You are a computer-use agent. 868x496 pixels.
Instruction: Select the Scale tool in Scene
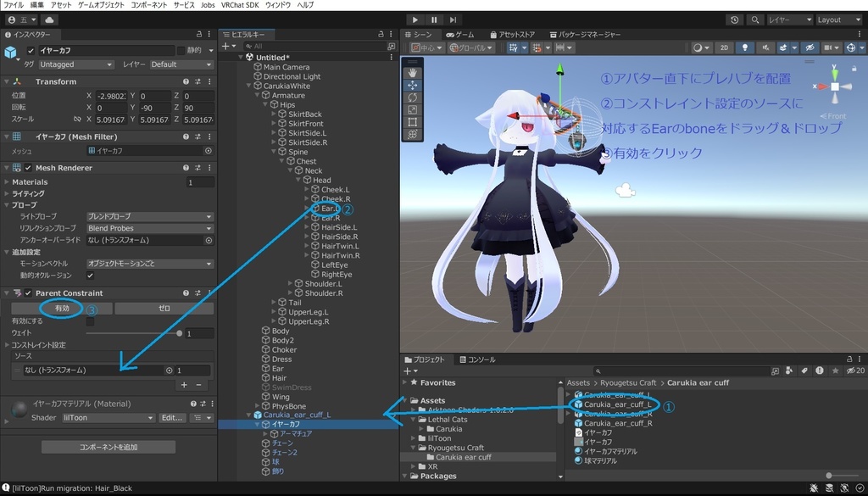point(413,109)
